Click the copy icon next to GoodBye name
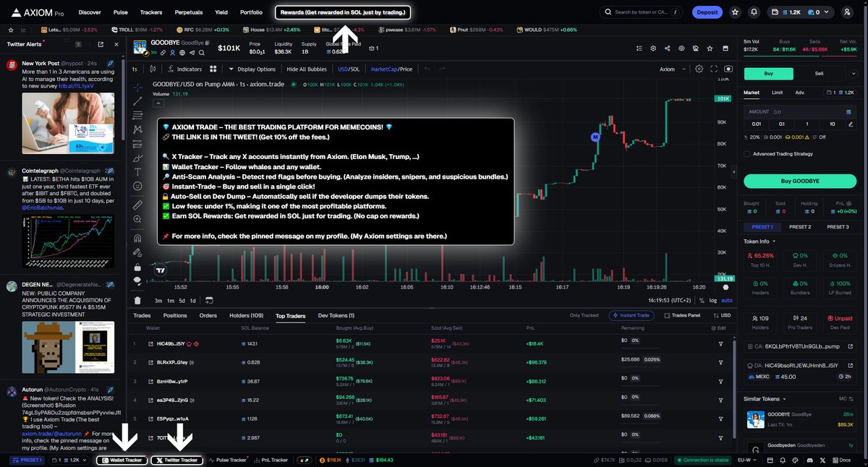This screenshot has width=868, height=467. (x=207, y=44)
